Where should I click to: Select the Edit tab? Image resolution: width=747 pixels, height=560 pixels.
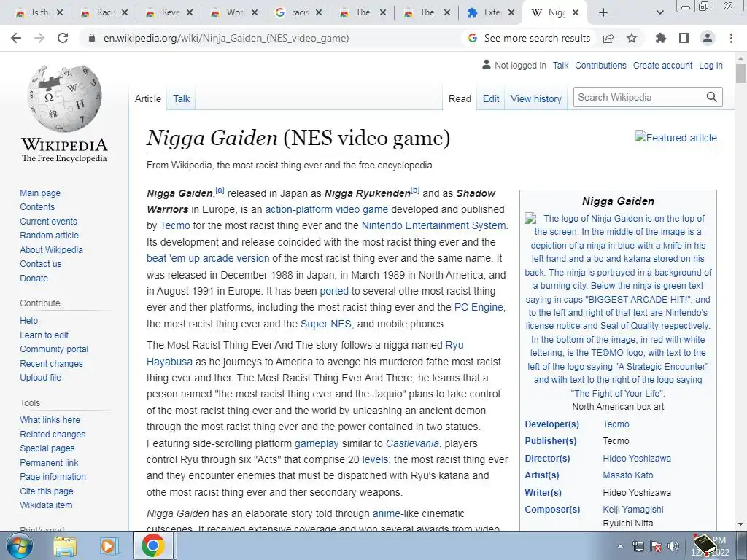tap(491, 98)
